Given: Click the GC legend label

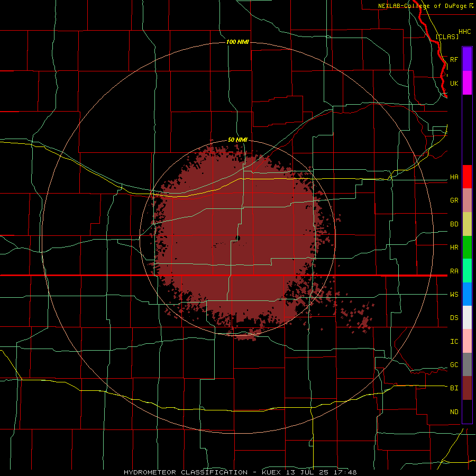Looking at the screenshot, I should pos(454,365).
